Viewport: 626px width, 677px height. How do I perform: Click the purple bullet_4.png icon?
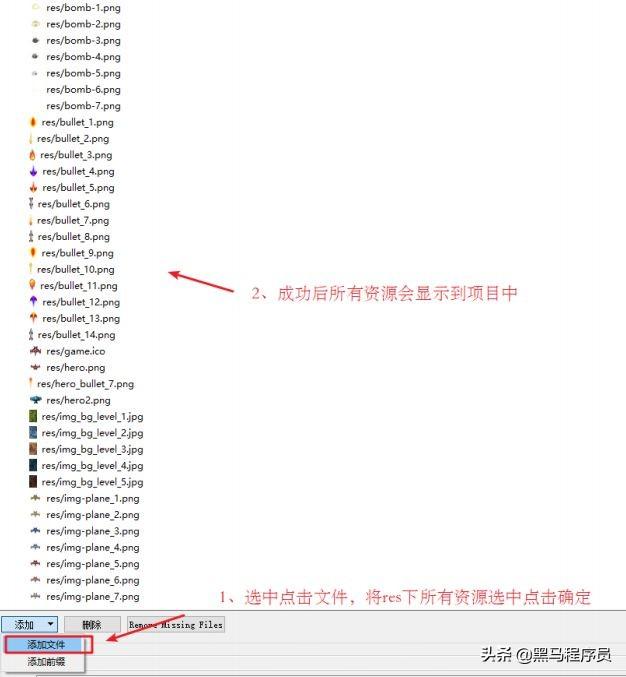[x=33, y=171]
